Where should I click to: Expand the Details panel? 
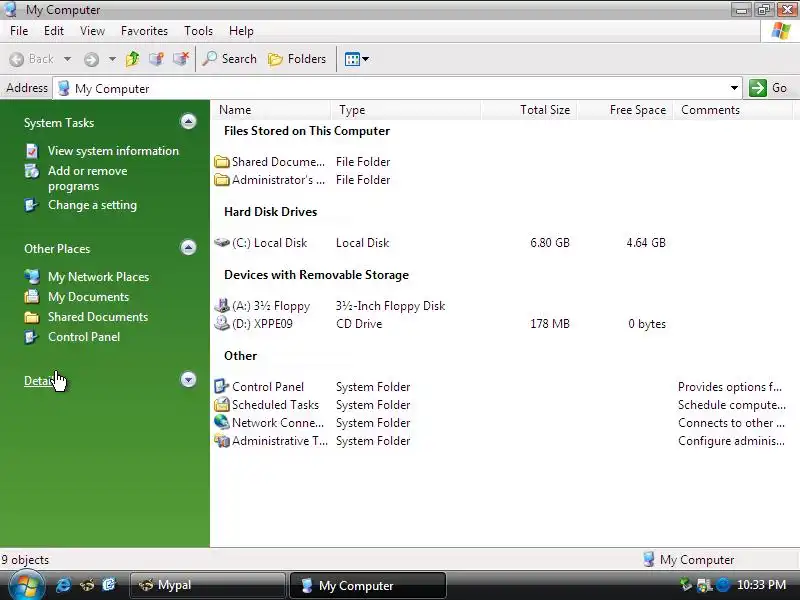188,380
